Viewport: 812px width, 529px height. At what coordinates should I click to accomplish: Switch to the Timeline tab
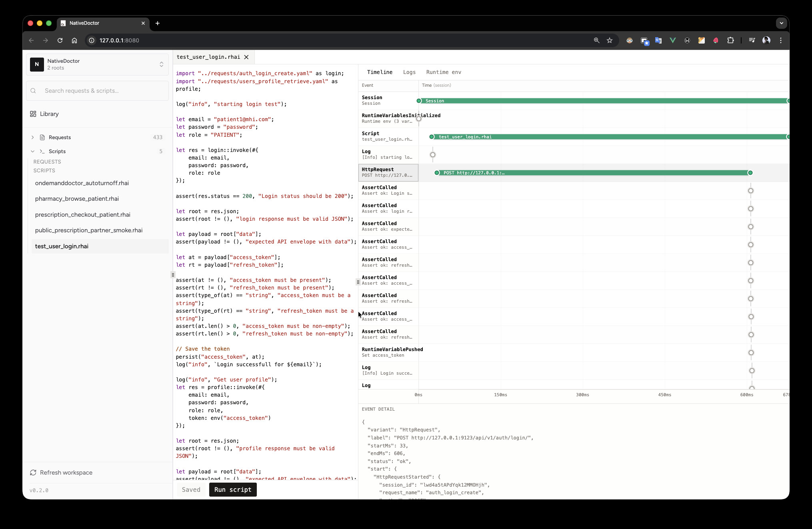pos(380,72)
